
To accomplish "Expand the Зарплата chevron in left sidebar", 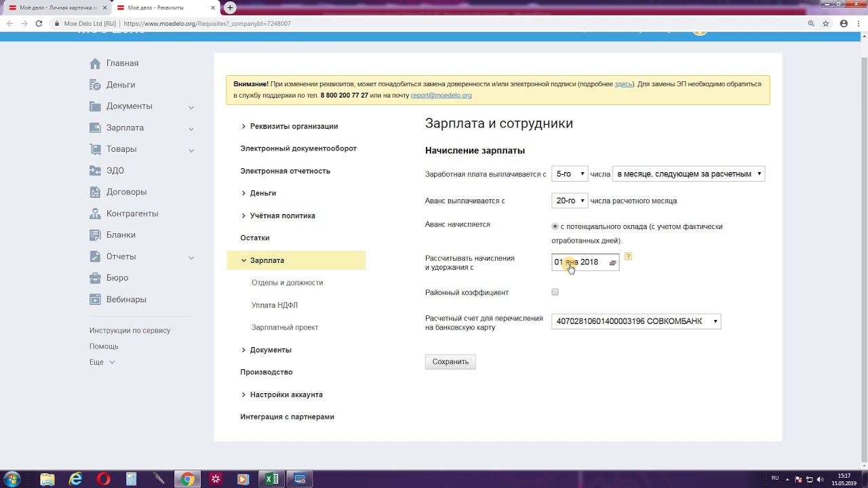I will tap(191, 129).
